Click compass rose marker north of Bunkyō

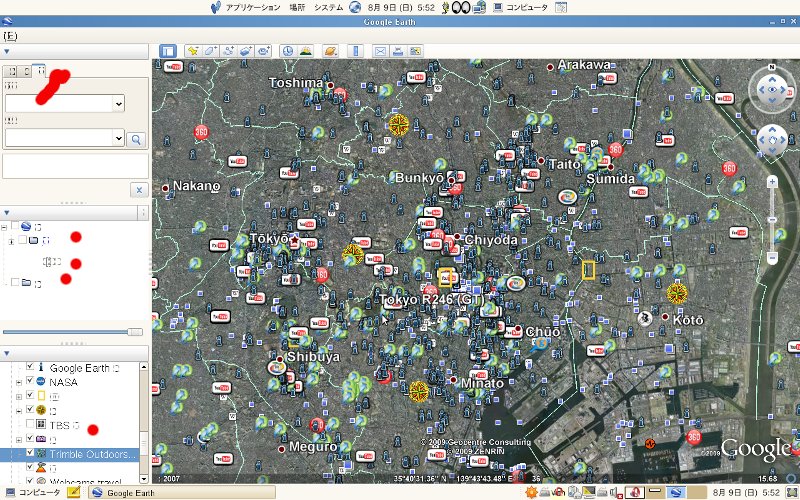(x=398, y=124)
